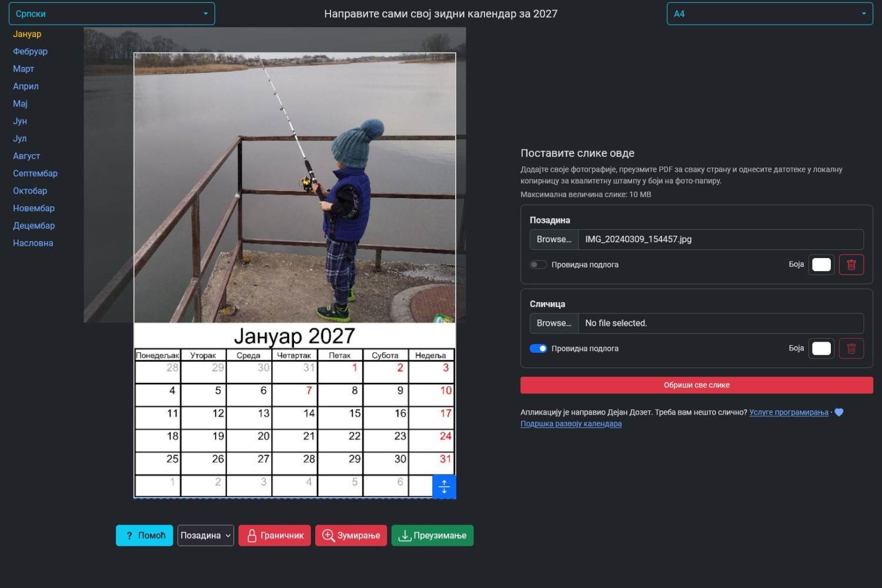Select Јун in the sidebar
The height and width of the screenshot is (588, 882).
point(20,121)
